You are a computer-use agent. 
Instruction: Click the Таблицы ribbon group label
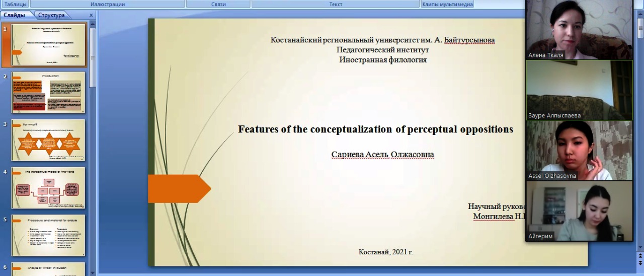(x=16, y=4)
